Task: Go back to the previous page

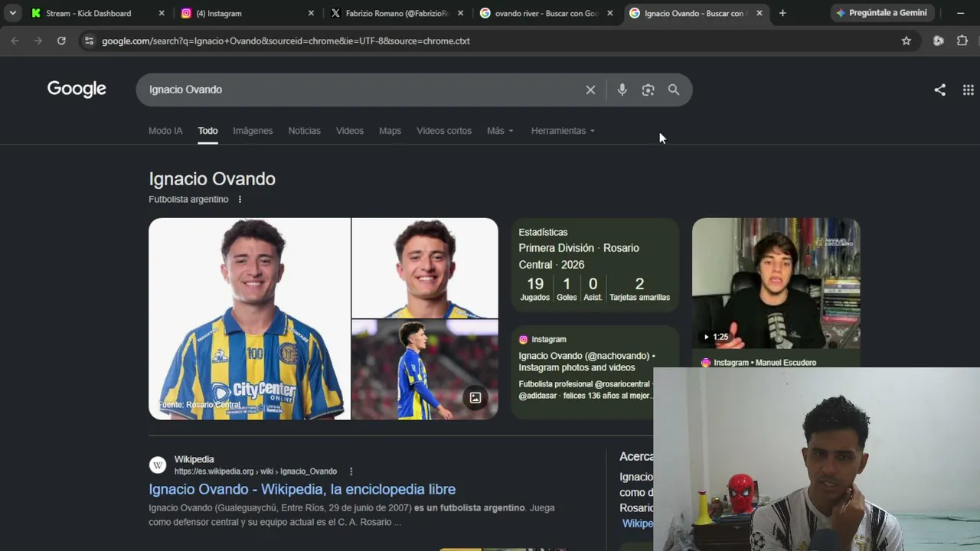Action: click(15, 41)
